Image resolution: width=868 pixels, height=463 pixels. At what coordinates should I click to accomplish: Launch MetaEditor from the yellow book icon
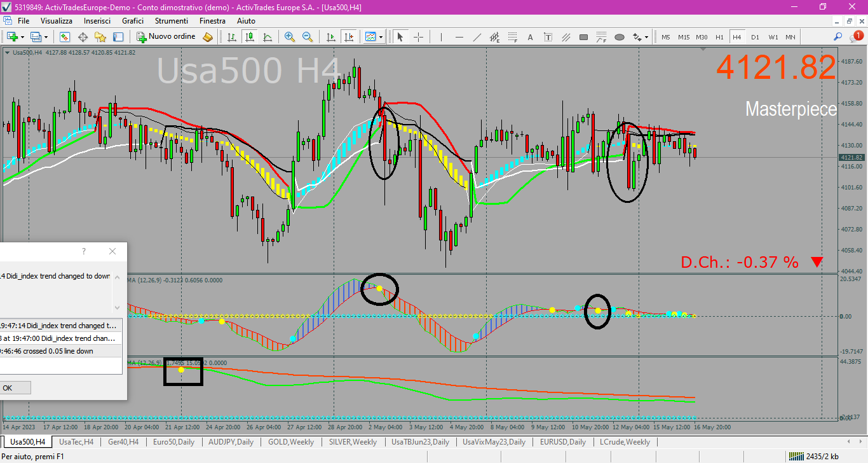(208, 37)
